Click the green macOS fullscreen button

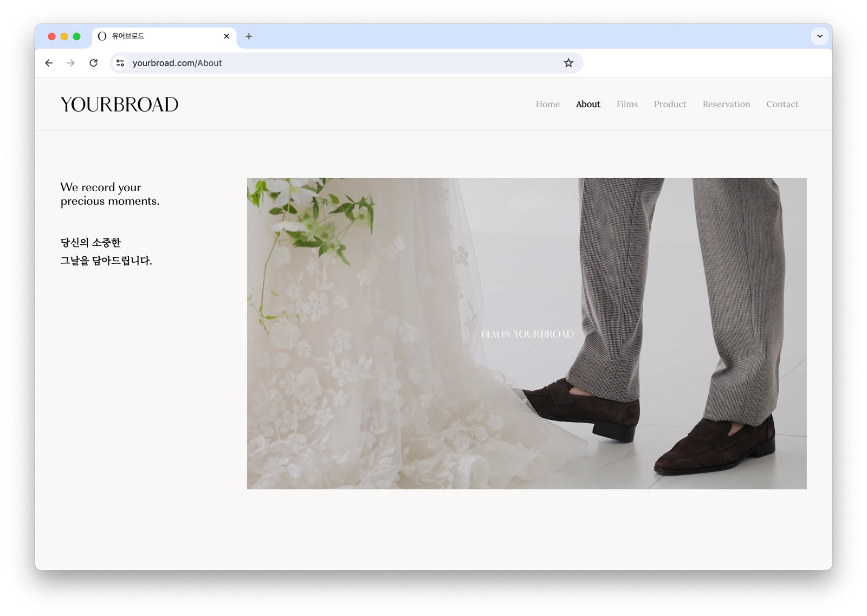77,36
